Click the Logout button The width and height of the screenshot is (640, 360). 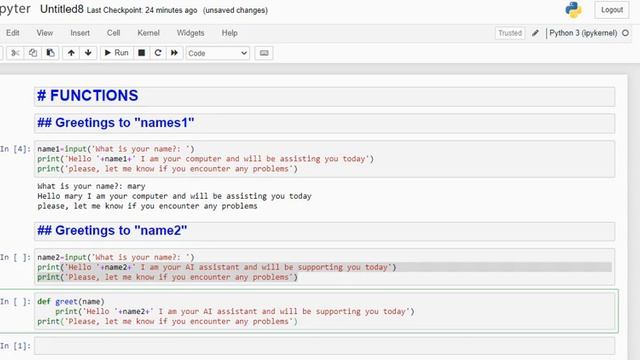(612, 10)
